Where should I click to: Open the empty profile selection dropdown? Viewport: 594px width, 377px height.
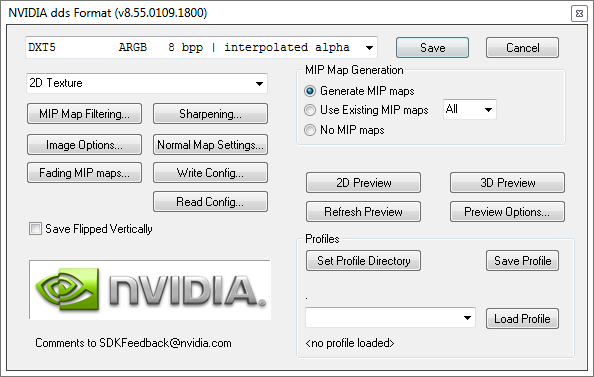tap(390, 318)
